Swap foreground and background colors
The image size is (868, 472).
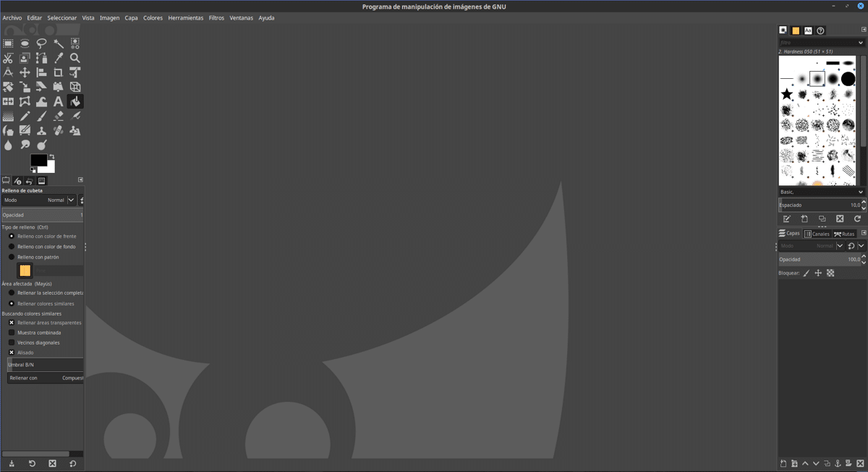pyautogui.click(x=51, y=156)
